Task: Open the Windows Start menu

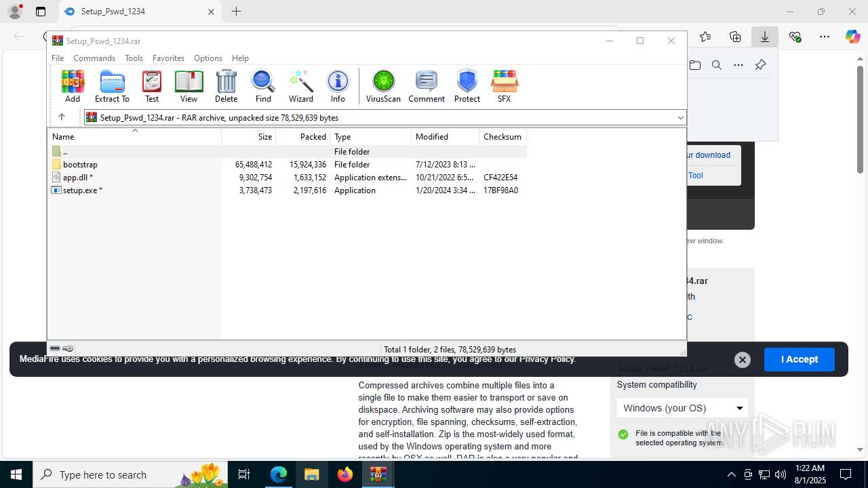Action: click(x=16, y=474)
